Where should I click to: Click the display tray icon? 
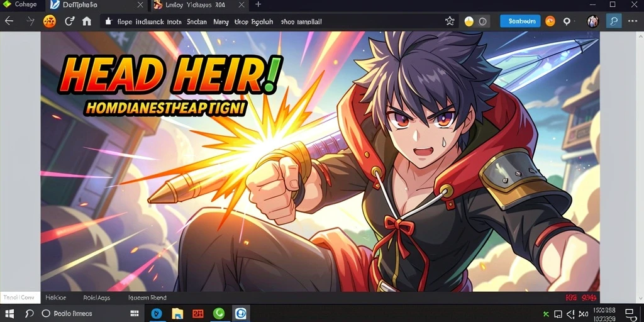(558, 314)
